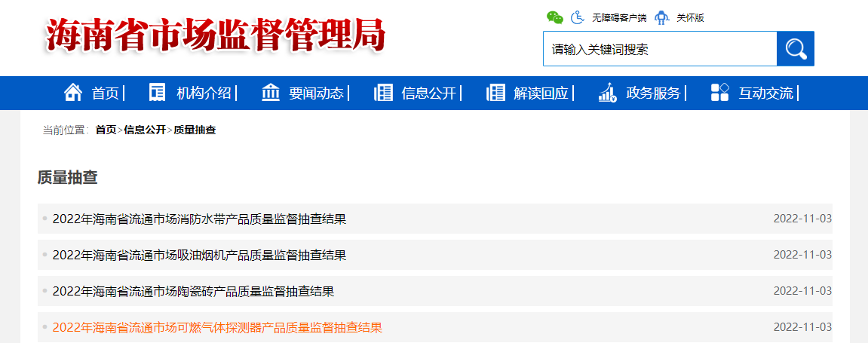Click the WeChat icon at top
The image size is (868, 343).
pos(555,17)
